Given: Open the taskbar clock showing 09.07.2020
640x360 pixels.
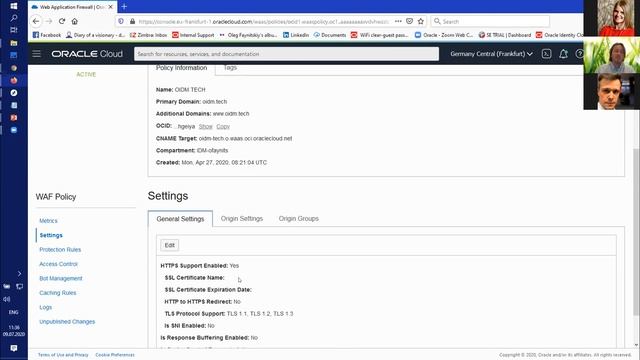Looking at the screenshot, I should [x=14, y=331].
